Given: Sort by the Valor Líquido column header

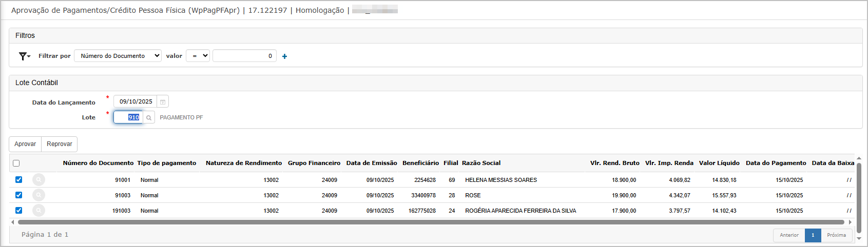Looking at the screenshot, I should point(719,163).
